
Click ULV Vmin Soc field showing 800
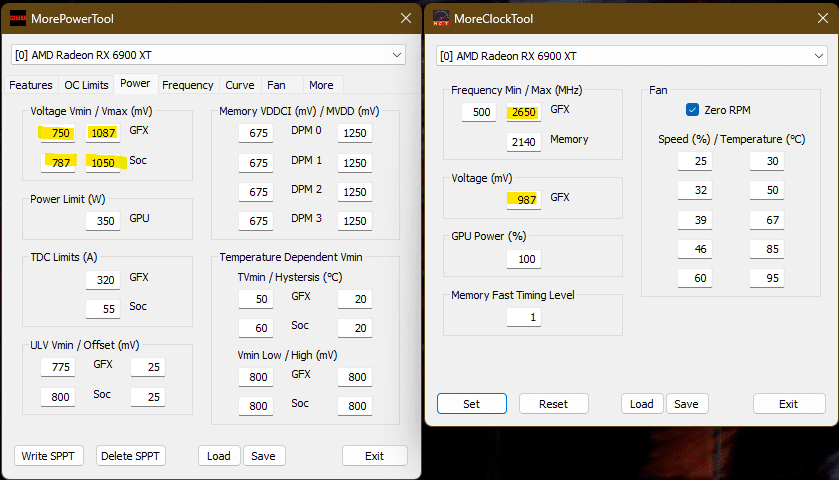57,397
